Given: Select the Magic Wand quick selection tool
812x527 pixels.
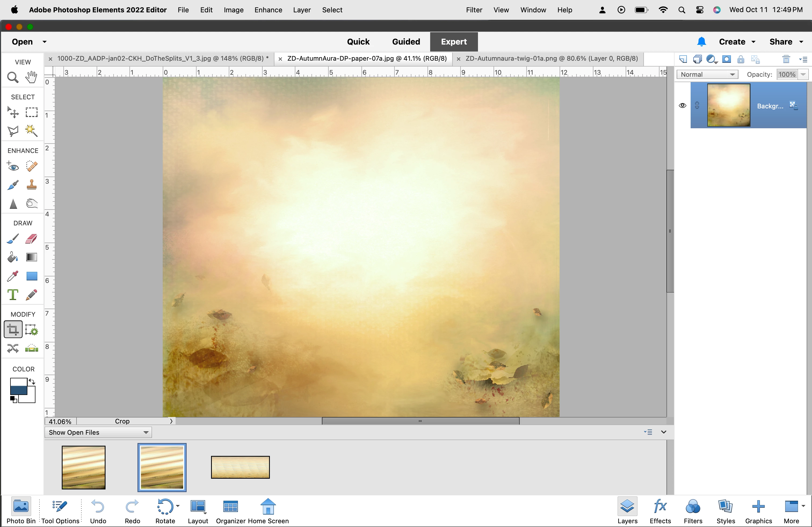Looking at the screenshot, I should coord(31,131).
